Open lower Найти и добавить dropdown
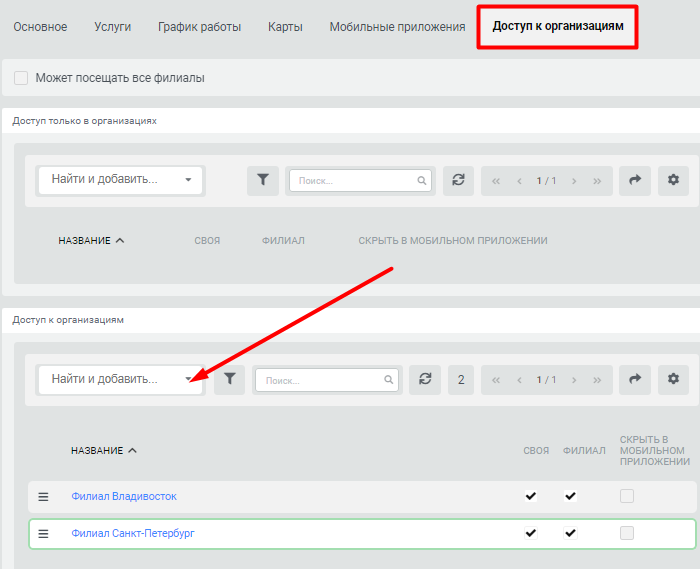The image size is (700, 569). [x=121, y=380]
